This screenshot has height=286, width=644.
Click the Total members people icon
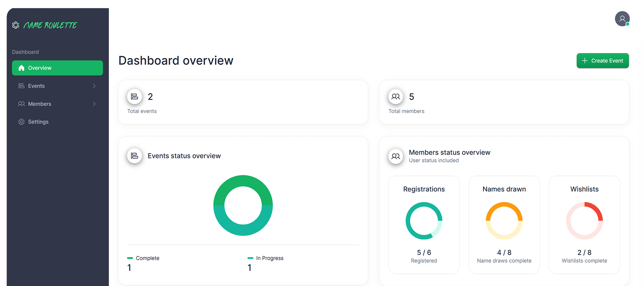point(396,97)
